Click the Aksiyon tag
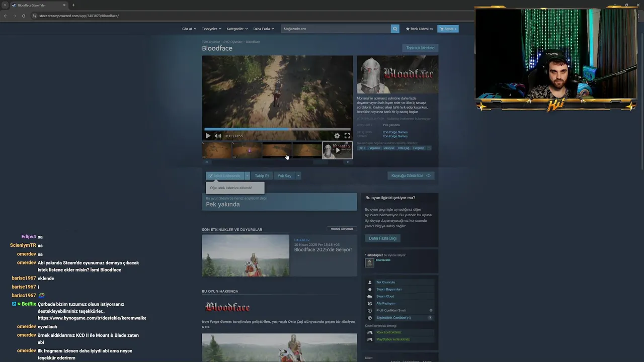 [389, 148]
